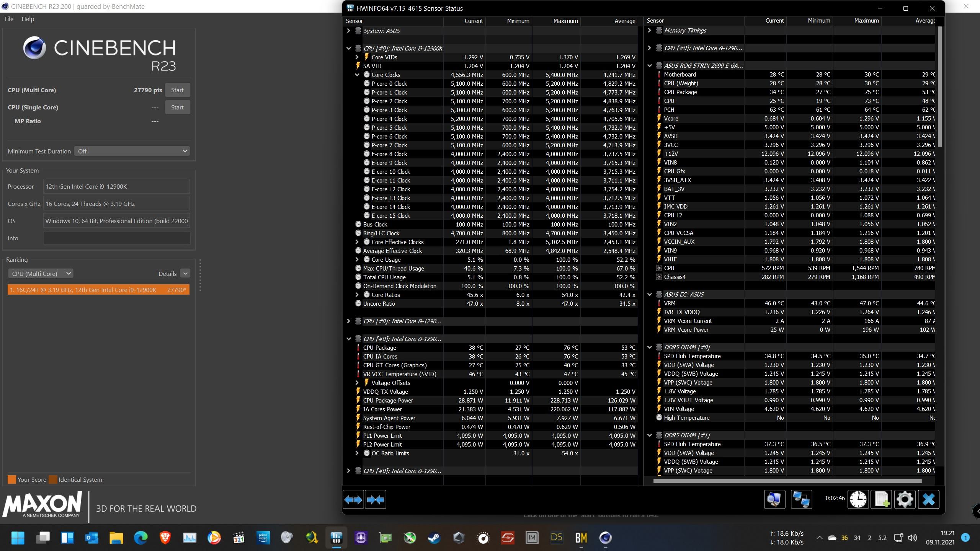Image resolution: width=980 pixels, height=551 pixels.
Task: Reset min/max values with clock icon
Action: click(858, 499)
